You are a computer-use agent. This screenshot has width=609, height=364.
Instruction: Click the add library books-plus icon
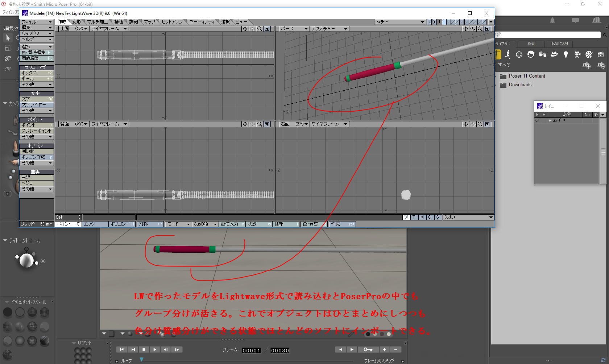[586, 65]
